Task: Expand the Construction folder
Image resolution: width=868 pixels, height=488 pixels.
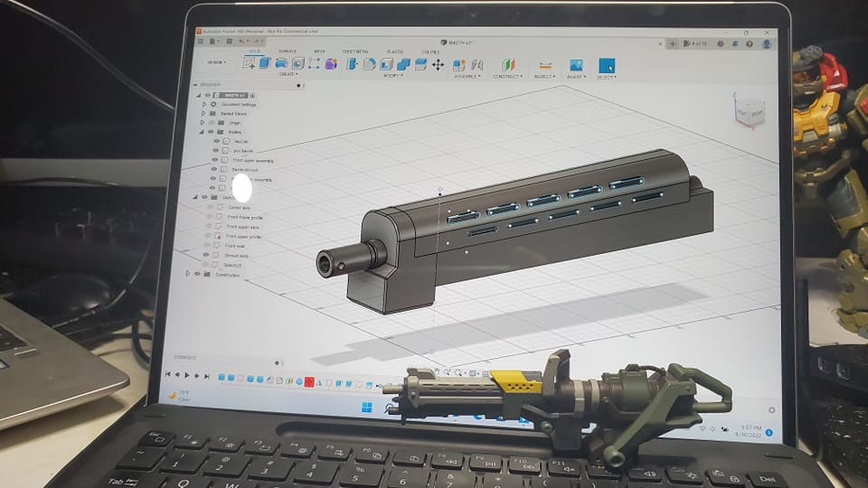Action: point(188,273)
